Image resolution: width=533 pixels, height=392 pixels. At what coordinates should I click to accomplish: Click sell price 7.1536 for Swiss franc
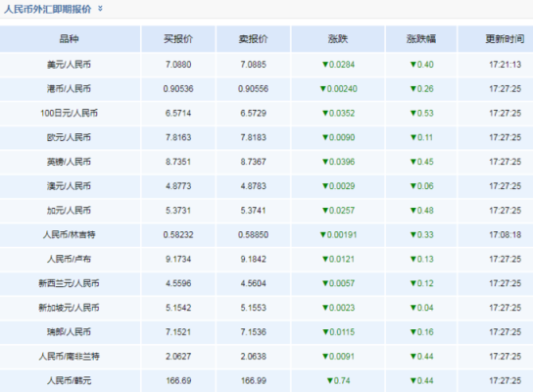(253, 332)
